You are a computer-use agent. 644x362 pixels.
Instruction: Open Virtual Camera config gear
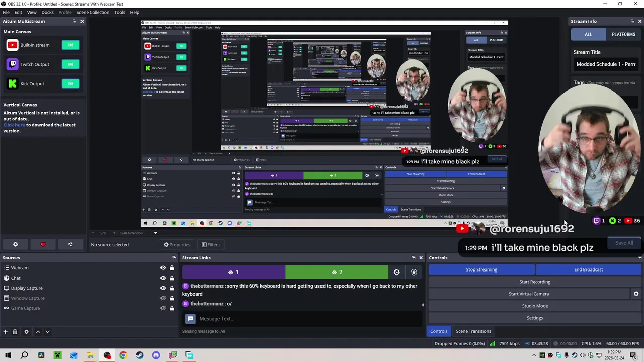click(x=636, y=294)
